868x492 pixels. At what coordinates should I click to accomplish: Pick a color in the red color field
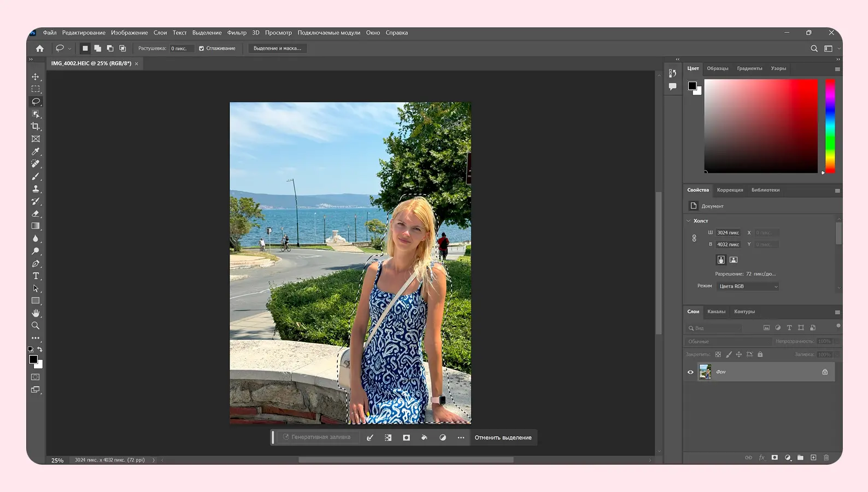[761, 126]
